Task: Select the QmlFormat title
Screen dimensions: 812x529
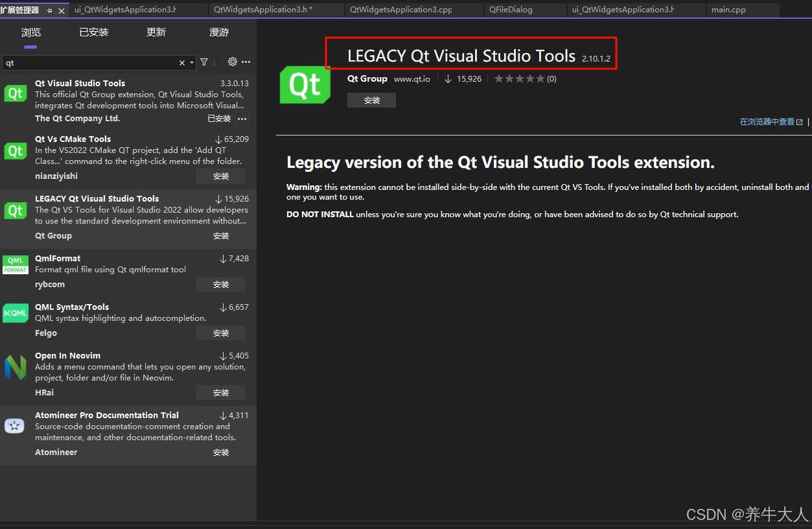Action: [58, 258]
